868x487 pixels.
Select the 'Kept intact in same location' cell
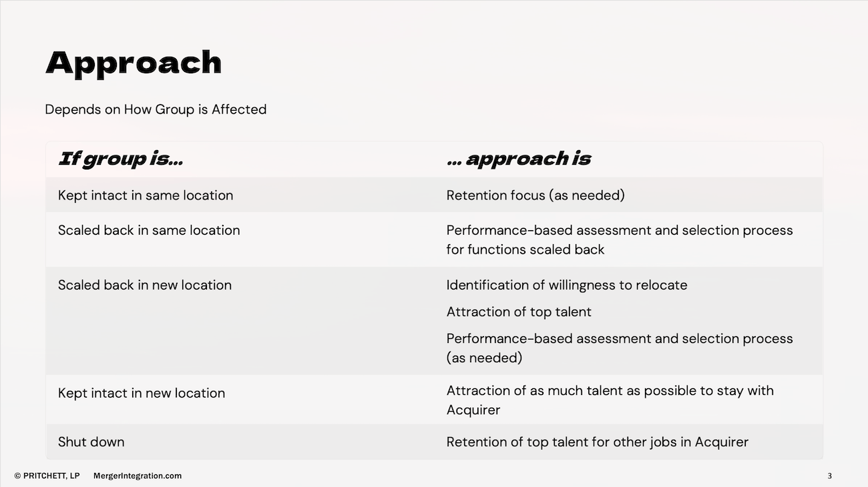[x=146, y=195]
